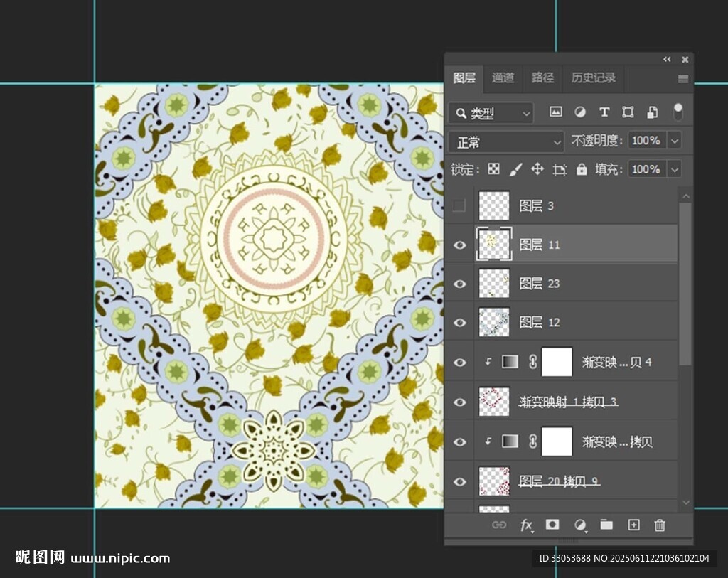The image size is (728, 578).
Task: Delete layer using trash icon
Action: click(660, 525)
